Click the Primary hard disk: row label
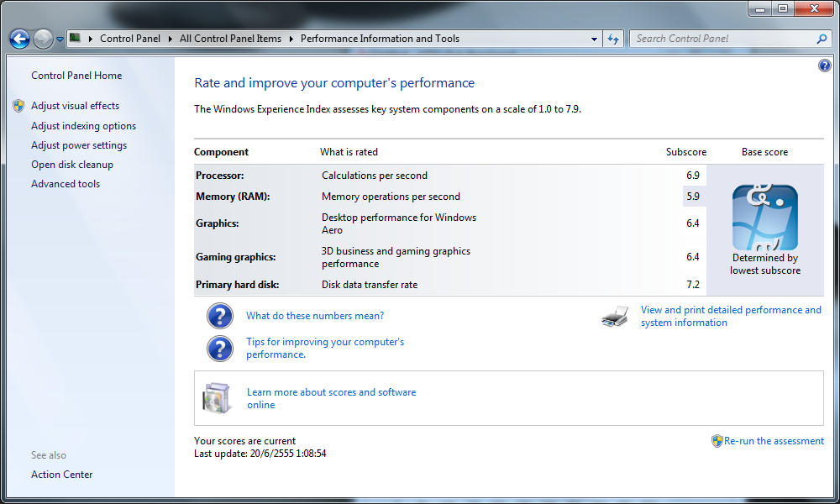 238,285
